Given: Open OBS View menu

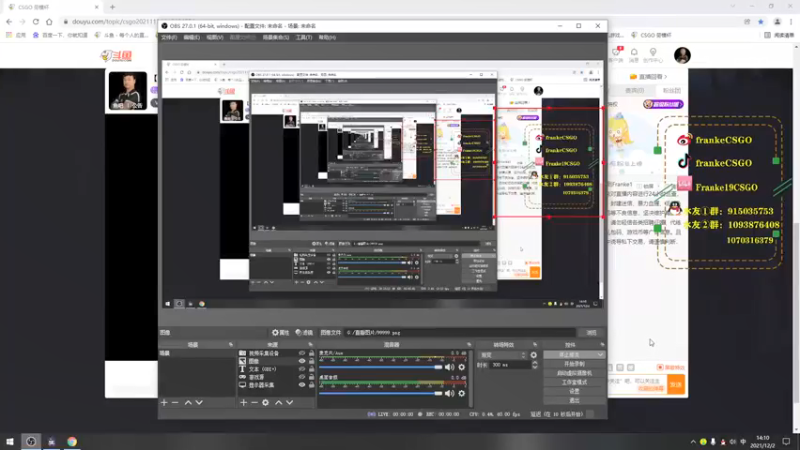Looking at the screenshot, I should click(x=215, y=37).
